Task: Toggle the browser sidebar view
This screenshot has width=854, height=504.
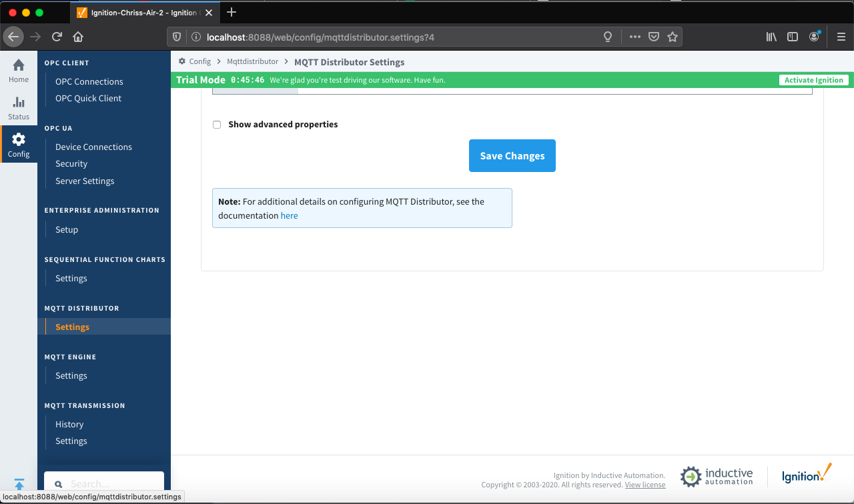Action: tap(793, 37)
